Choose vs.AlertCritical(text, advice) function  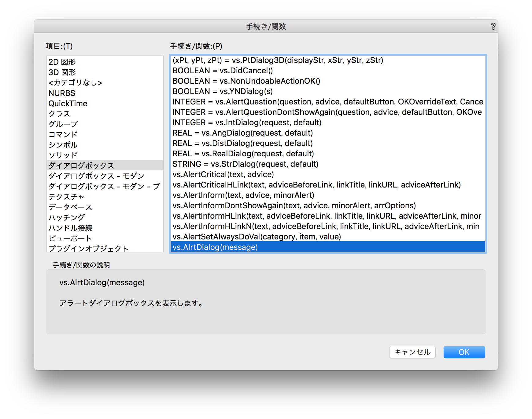328,174
